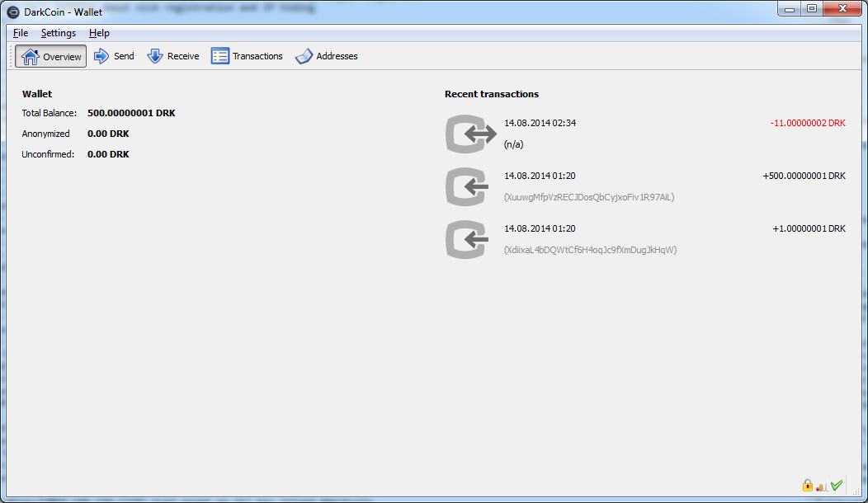The width and height of the screenshot is (868, 503).
Task: Click the Recent transactions heading
Action: pos(492,94)
